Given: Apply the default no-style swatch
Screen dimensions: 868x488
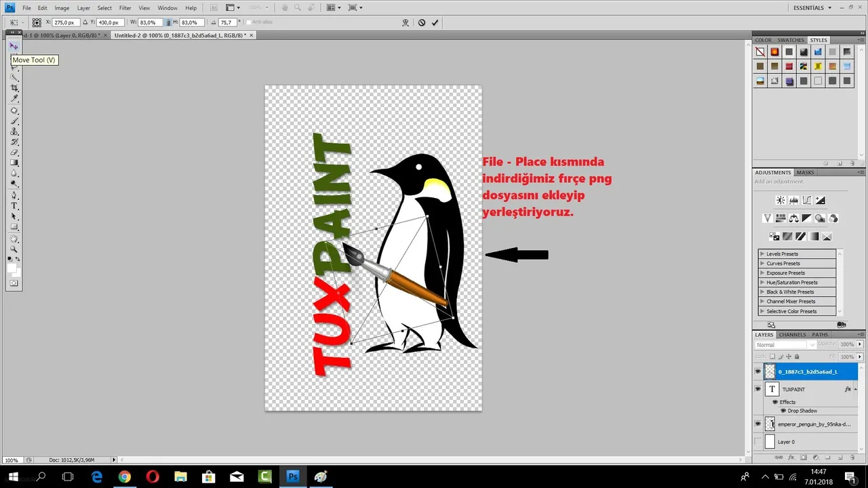Looking at the screenshot, I should pos(760,52).
